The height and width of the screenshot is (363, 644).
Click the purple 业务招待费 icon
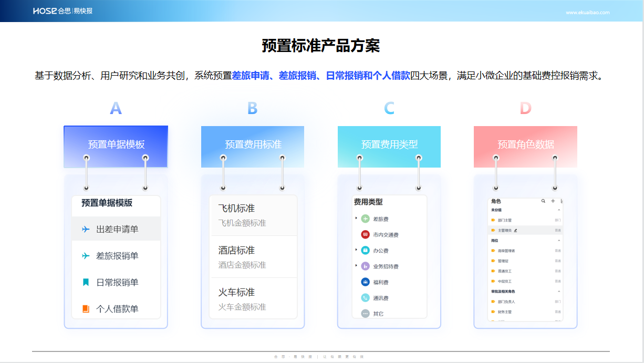point(366,266)
